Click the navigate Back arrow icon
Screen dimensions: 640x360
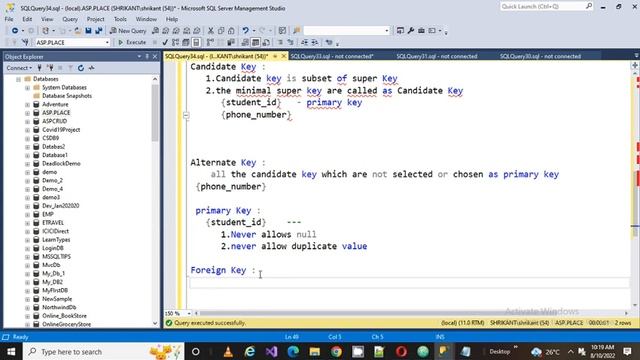(15, 31)
